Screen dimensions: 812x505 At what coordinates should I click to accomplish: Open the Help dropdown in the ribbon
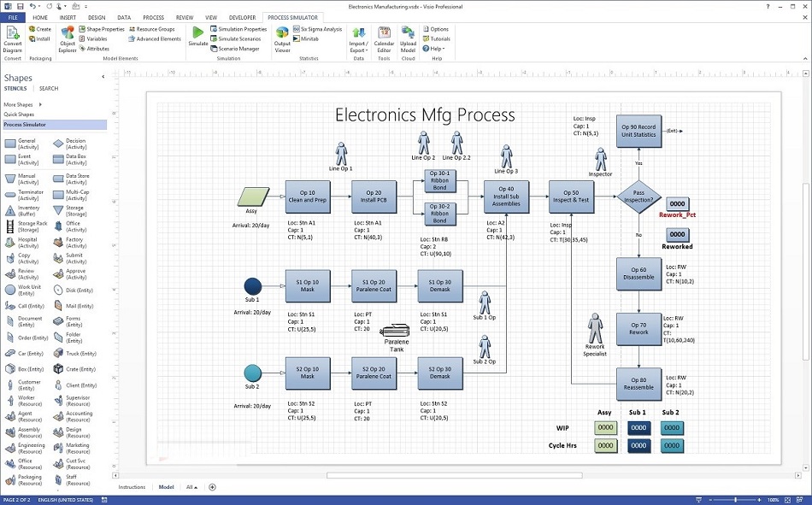(x=434, y=49)
